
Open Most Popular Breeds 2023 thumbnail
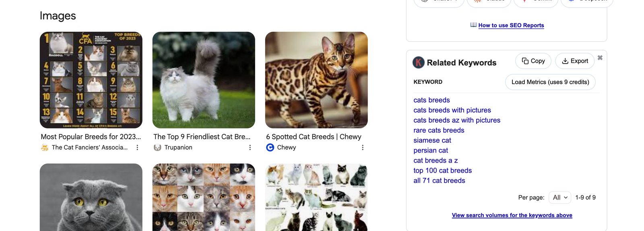point(91,80)
